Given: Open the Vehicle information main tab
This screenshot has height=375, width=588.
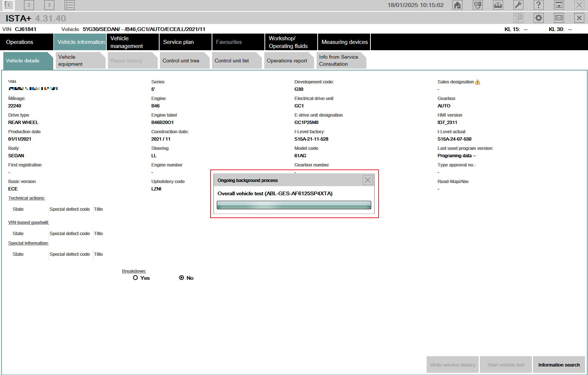Looking at the screenshot, I should (80, 42).
